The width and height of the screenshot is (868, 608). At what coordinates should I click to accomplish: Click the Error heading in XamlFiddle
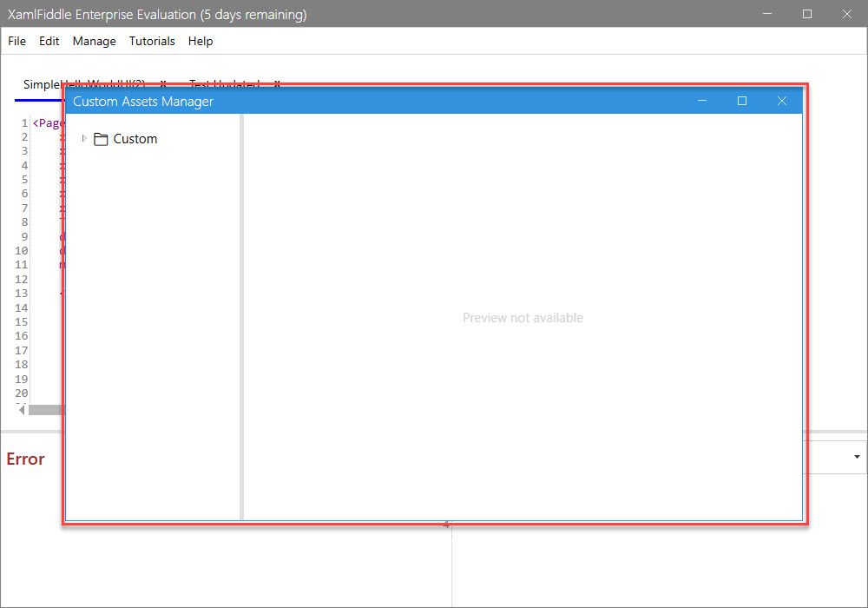(25, 459)
